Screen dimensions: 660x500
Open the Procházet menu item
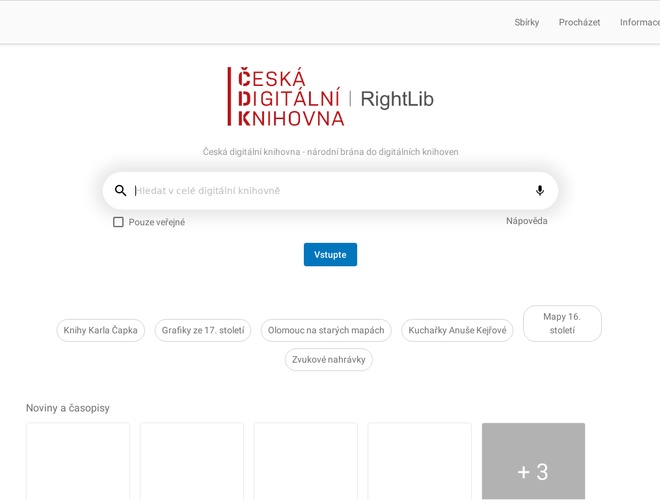(x=579, y=22)
